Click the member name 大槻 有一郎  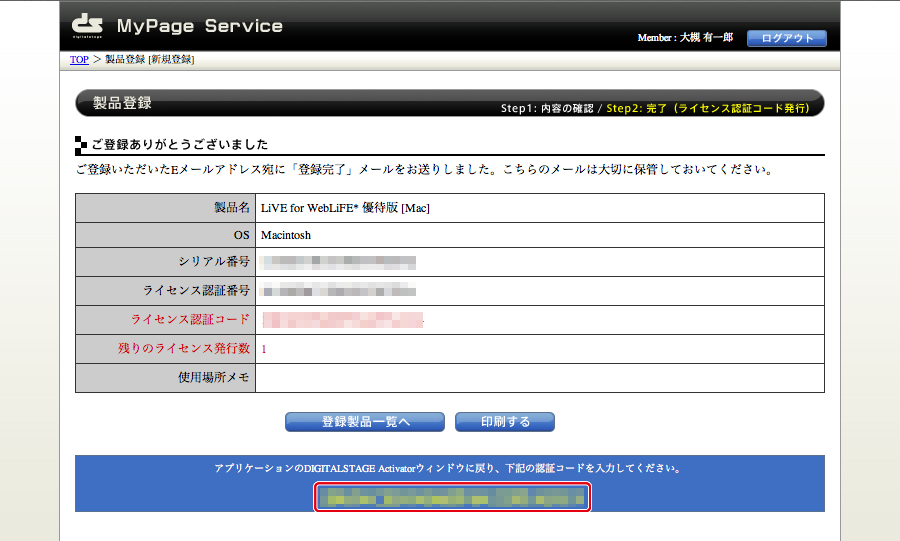[706, 37]
